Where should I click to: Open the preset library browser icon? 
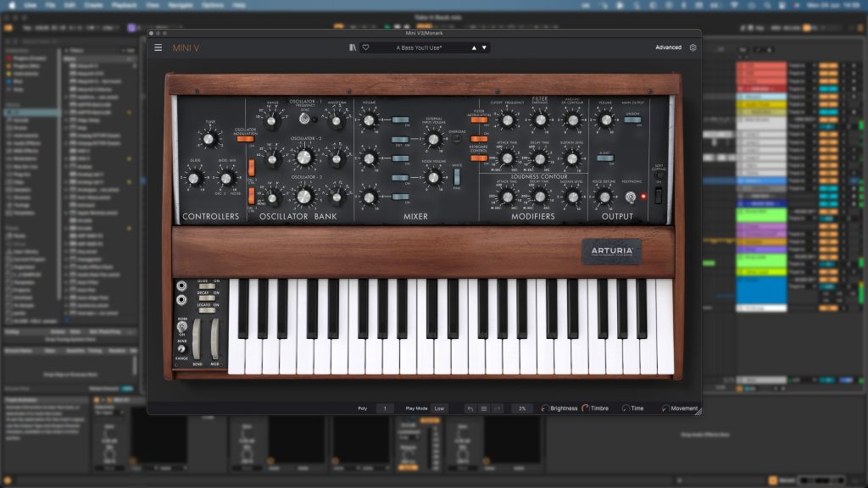click(353, 47)
